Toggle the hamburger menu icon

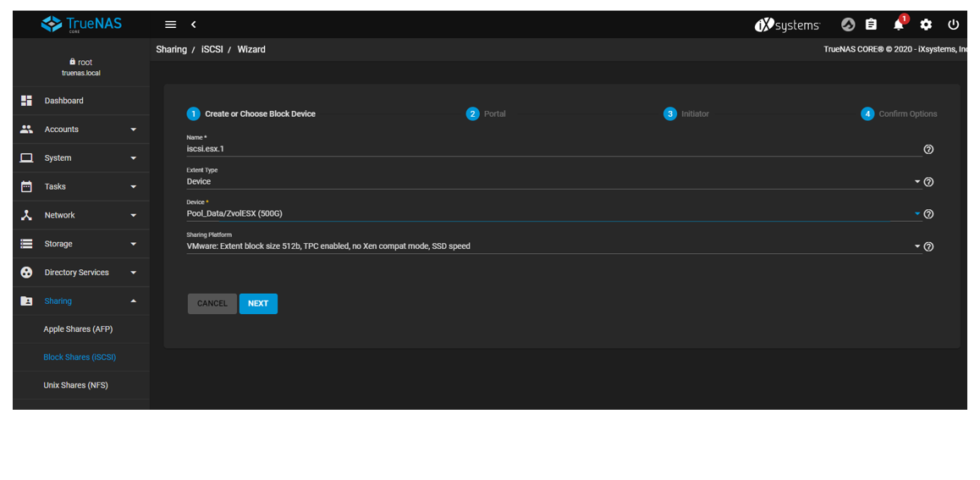(x=171, y=25)
